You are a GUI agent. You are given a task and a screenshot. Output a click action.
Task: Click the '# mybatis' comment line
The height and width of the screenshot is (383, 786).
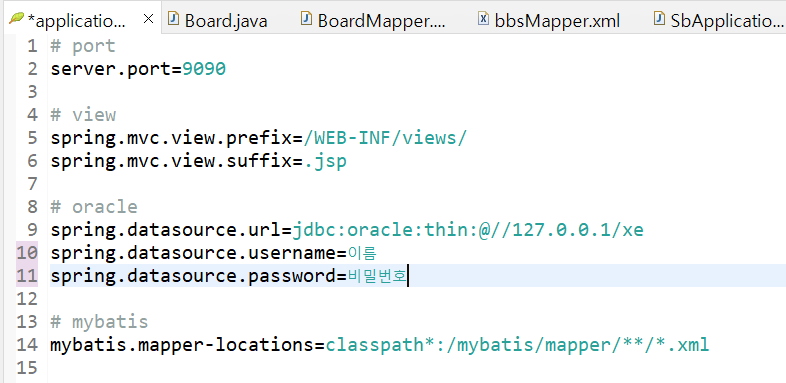click(99, 321)
